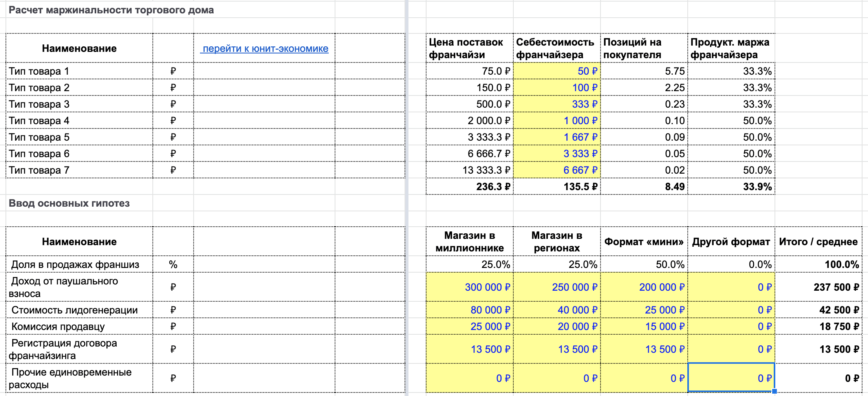Select the yellow cost cell '6 667 ₽'
The height and width of the screenshot is (396, 868).
pos(557,170)
